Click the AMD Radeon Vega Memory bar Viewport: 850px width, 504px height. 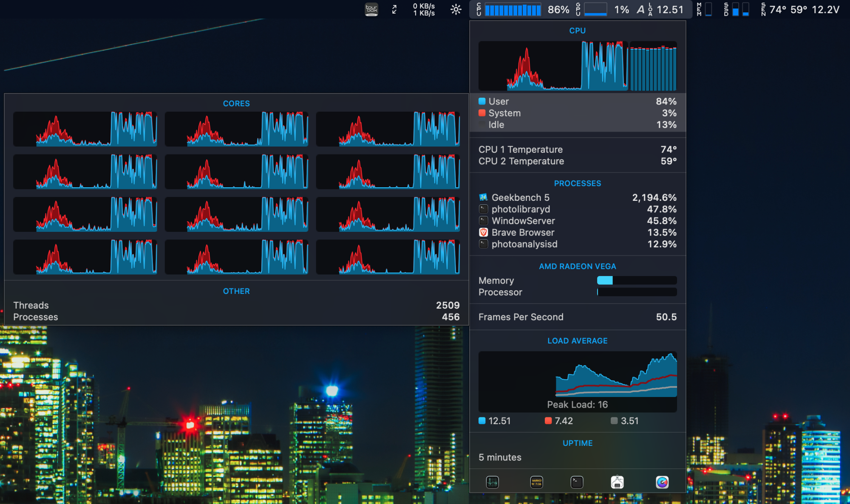[x=636, y=280]
